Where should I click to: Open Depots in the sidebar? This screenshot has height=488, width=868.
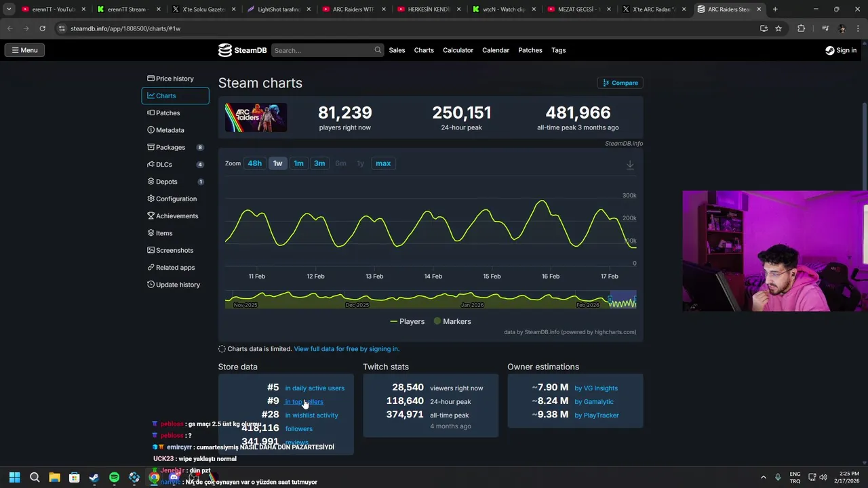[175, 182]
